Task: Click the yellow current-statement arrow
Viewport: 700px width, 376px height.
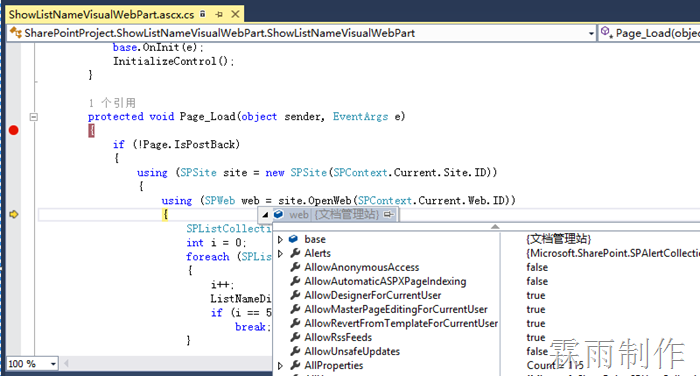Action: pyautogui.click(x=14, y=214)
